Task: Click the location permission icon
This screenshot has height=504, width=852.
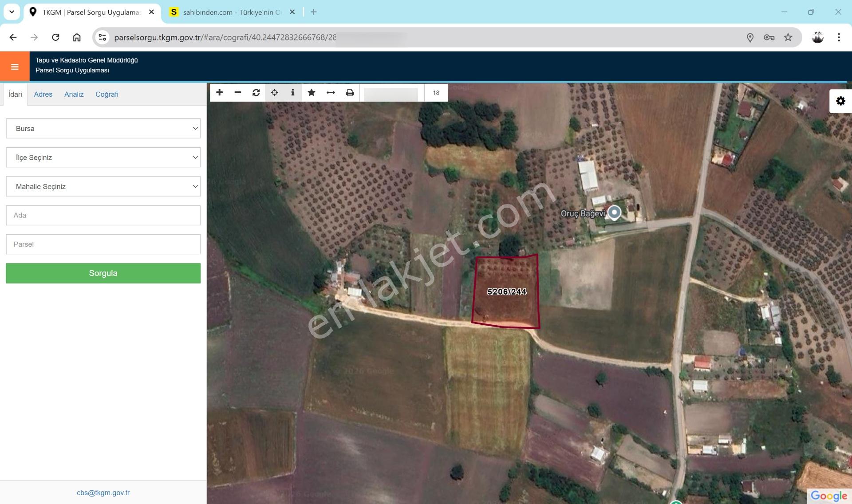Action: tap(750, 38)
